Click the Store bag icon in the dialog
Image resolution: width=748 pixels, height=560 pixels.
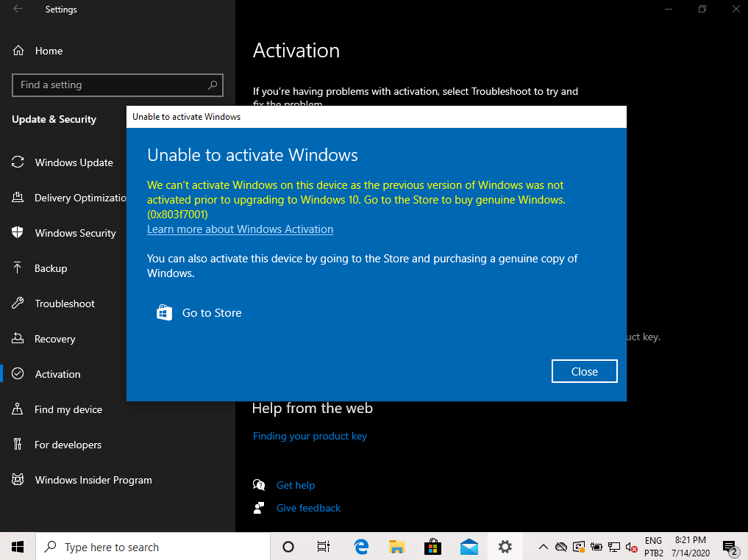coord(164,312)
